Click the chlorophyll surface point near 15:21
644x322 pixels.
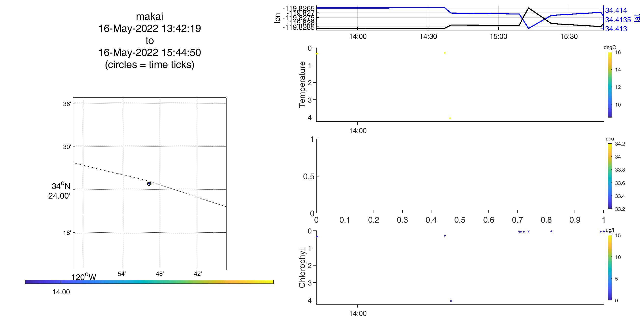(x=551, y=231)
